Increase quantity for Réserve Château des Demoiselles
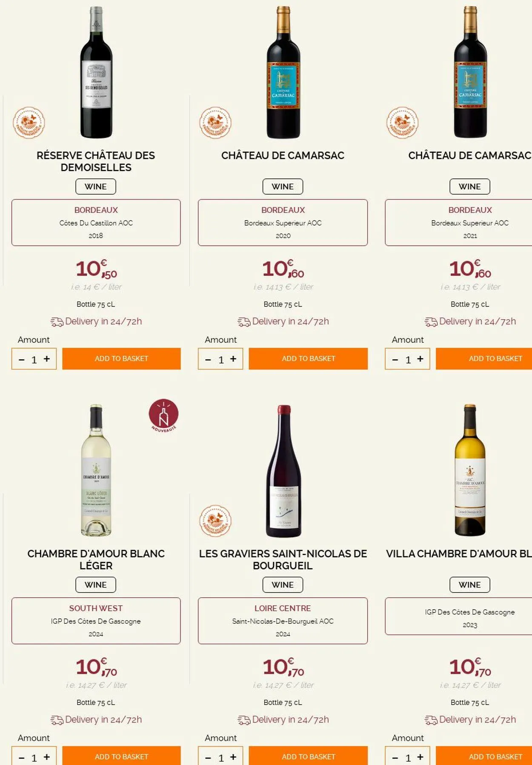 (47, 359)
